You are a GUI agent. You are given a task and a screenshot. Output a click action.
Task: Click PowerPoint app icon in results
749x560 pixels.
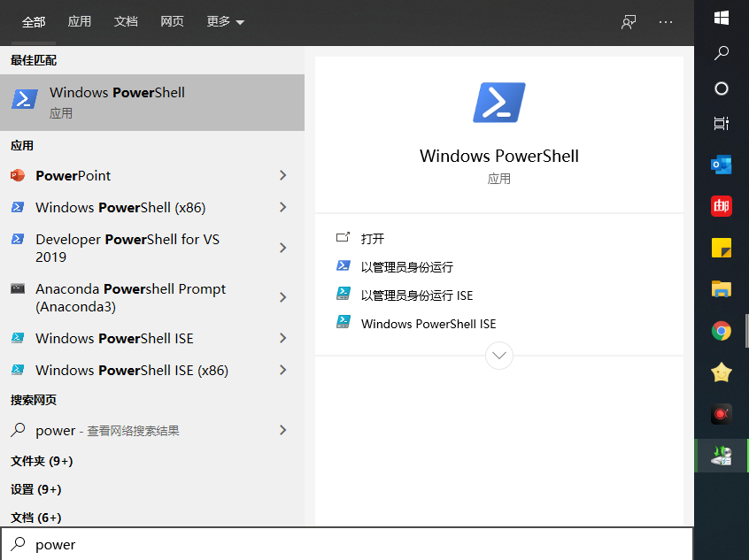(18, 176)
